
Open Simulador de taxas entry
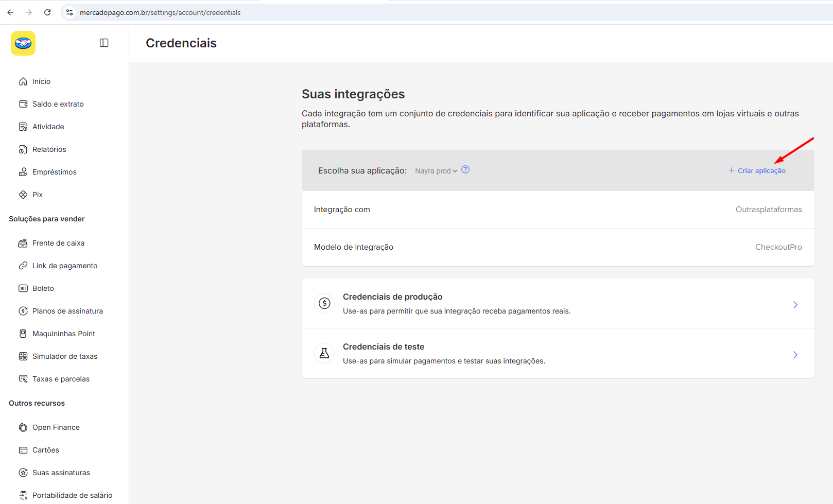[65, 356]
